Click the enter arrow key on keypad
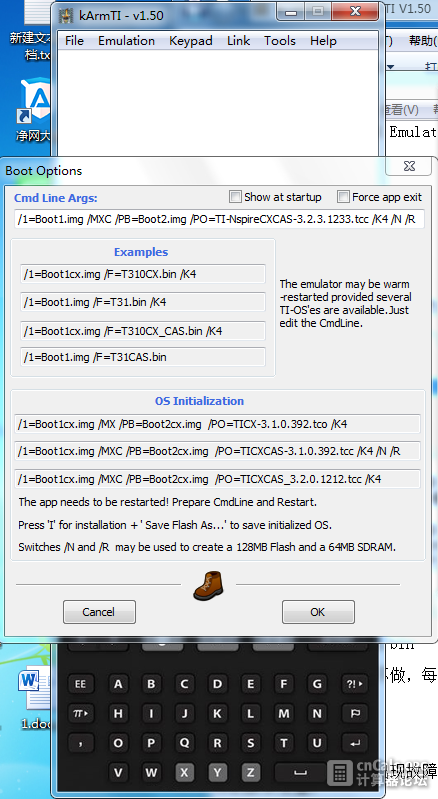The height and width of the screenshot is (799, 438). tap(355, 743)
